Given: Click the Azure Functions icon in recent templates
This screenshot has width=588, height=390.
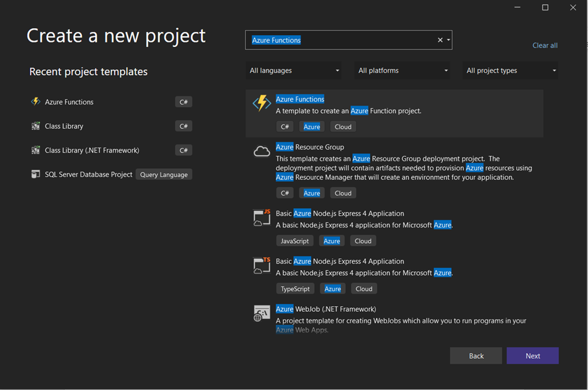Looking at the screenshot, I should [x=36, y=101].
